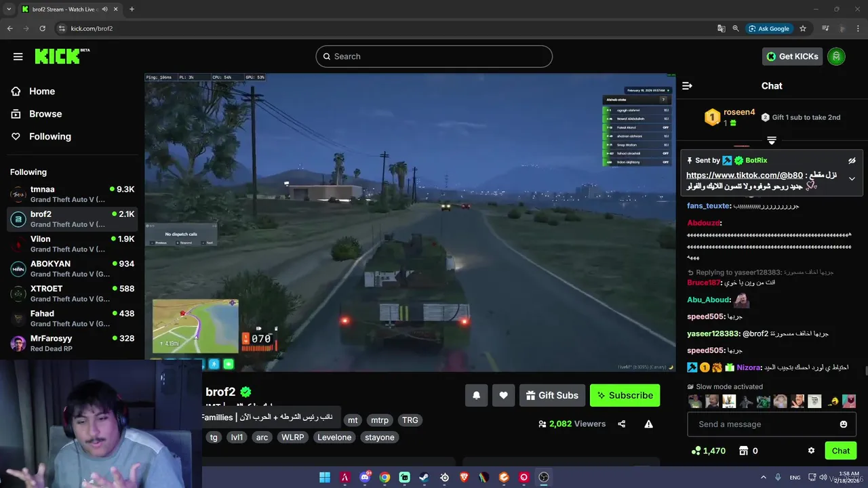Select brof2 channel in Following list
Viewport: 868px width, 488px height.
pos(72,219)
